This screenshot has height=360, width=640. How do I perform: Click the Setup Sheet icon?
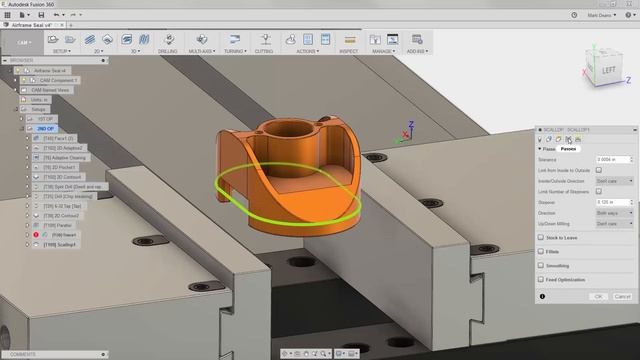[325, 39]
